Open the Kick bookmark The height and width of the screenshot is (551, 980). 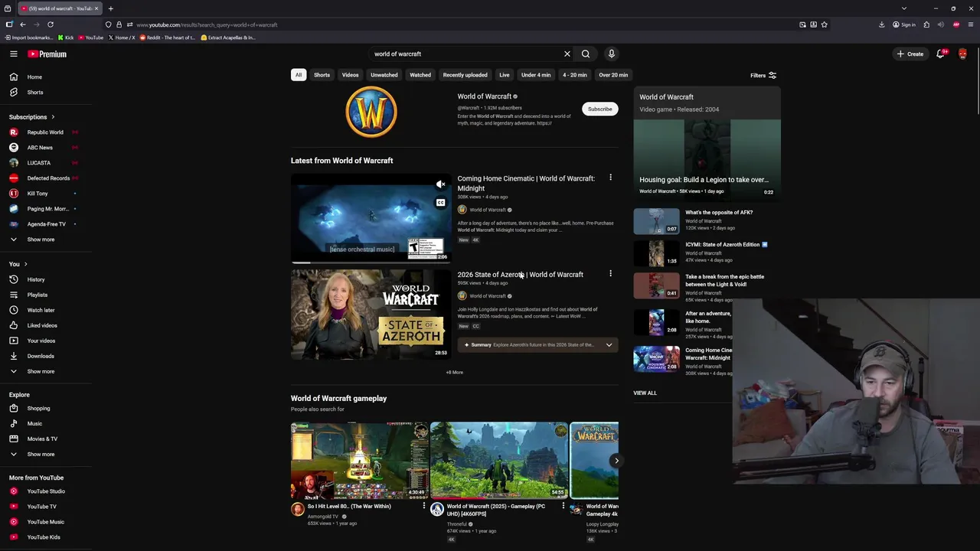click(65, 37)
